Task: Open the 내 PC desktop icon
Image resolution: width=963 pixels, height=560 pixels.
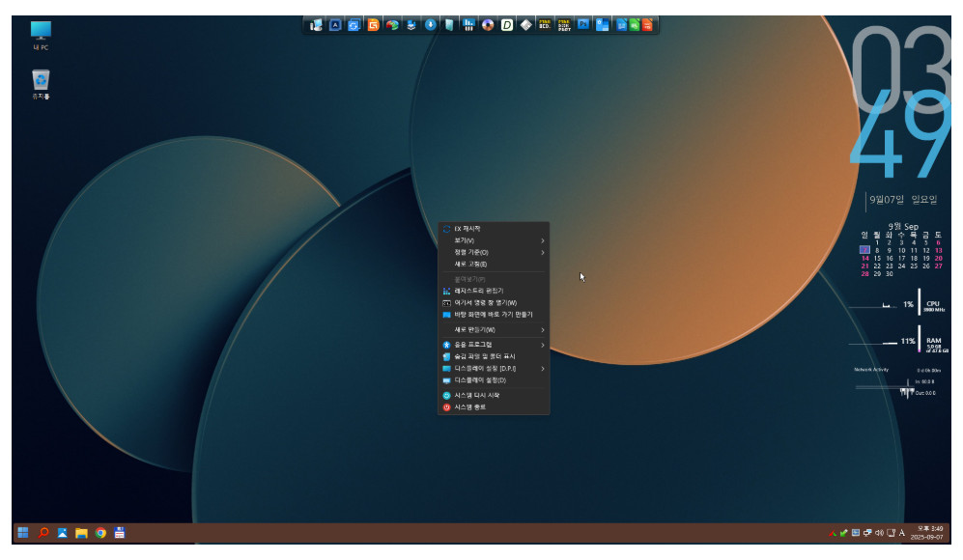Action: pyautogui.click(x=41, y=35)
